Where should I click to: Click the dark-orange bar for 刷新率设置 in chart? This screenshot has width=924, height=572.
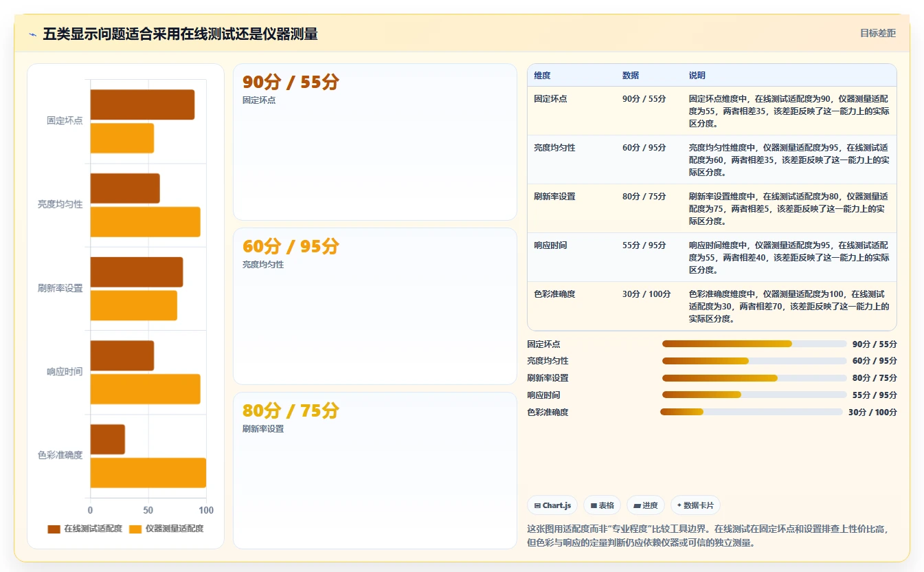pos(137,272)
